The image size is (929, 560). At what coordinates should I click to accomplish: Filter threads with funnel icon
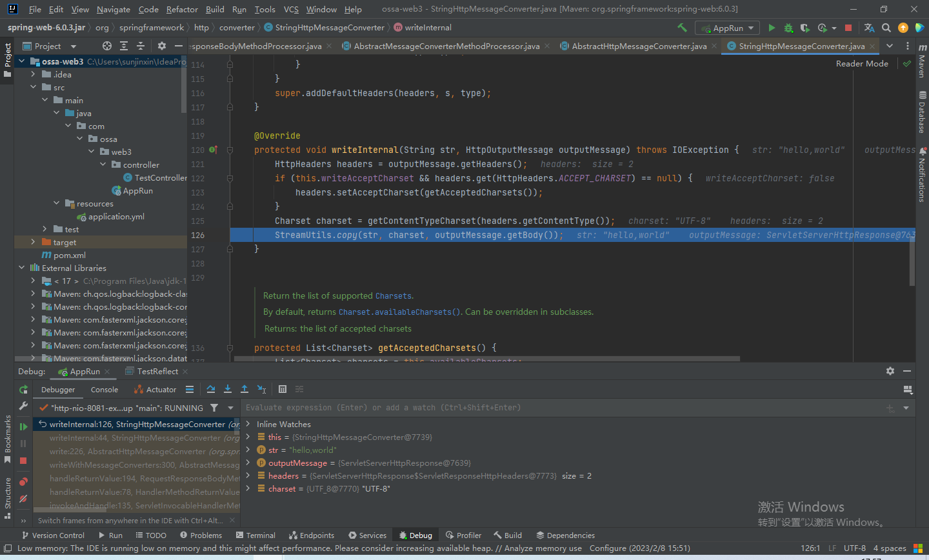pyautogui.click(x=214, y=408)
